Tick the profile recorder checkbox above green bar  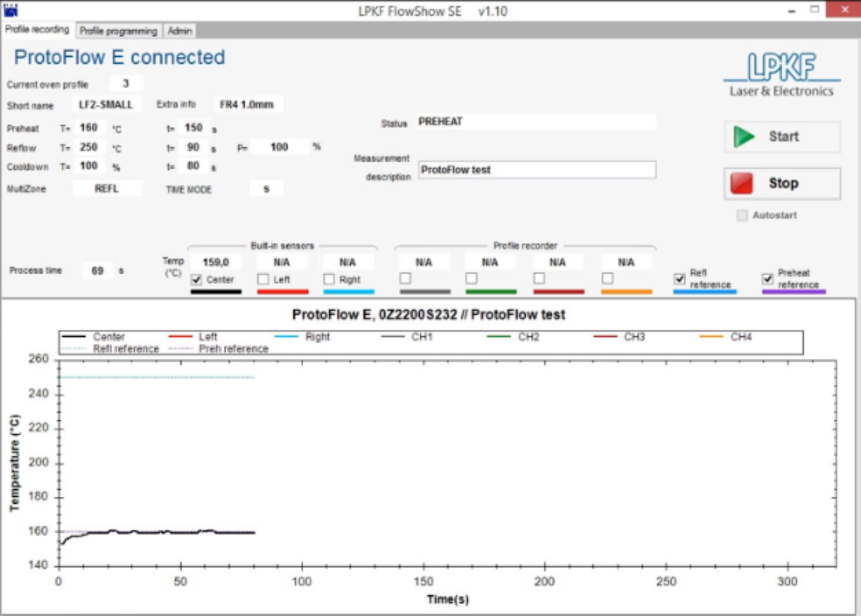pos(471,278)
